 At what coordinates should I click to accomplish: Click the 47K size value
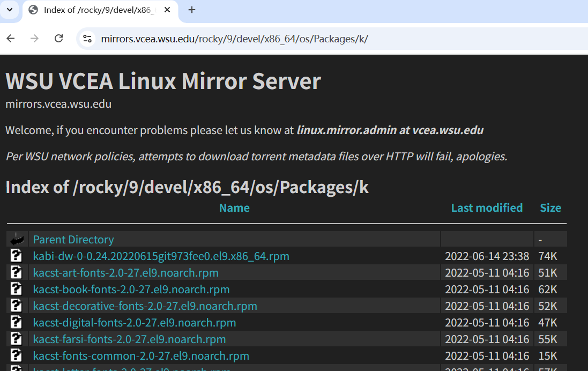pyautogui.click(x=548, y=323)
